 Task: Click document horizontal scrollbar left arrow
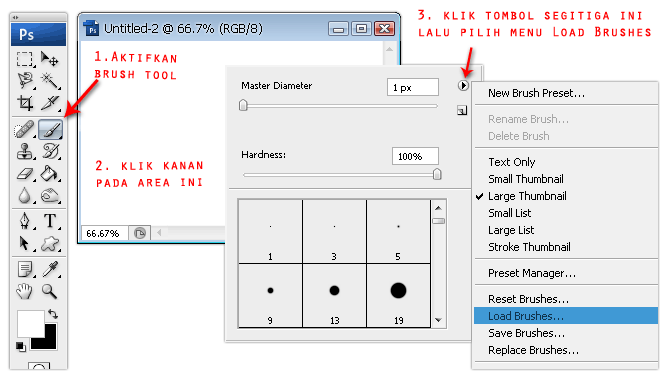pyautogui.click(x=159, y=233)
